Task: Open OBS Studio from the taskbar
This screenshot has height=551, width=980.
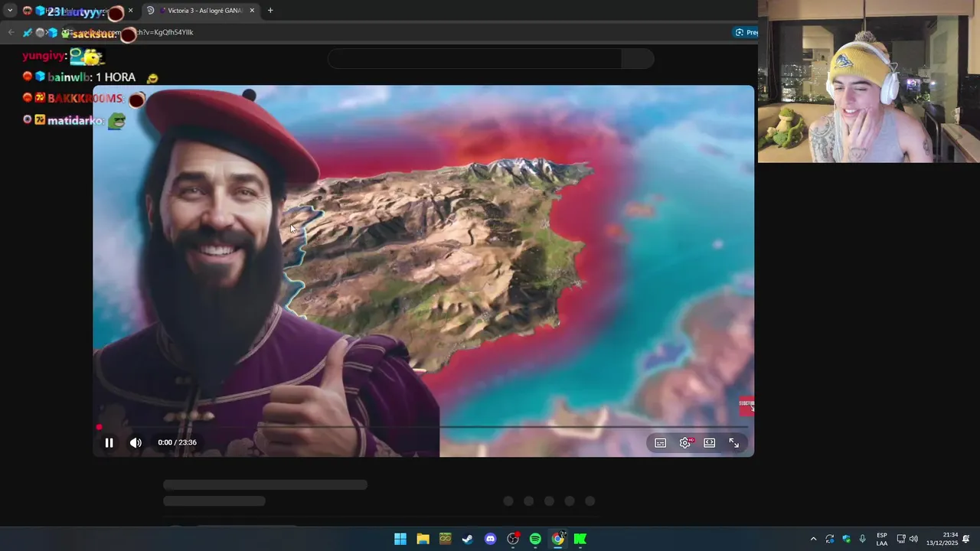Action: [513, 539]
